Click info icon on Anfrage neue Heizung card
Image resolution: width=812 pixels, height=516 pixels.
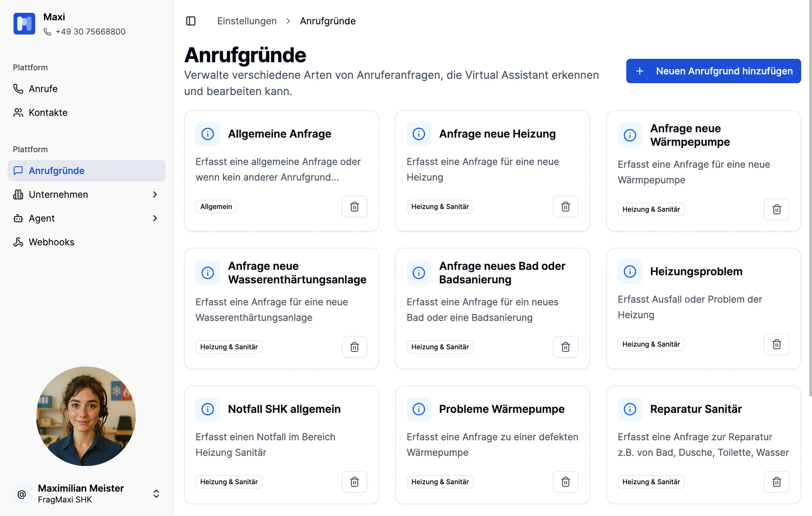point(419,134)
